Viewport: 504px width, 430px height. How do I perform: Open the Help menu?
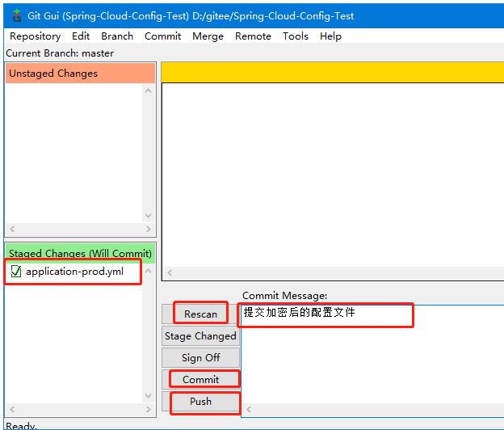[x=330, y=36]
